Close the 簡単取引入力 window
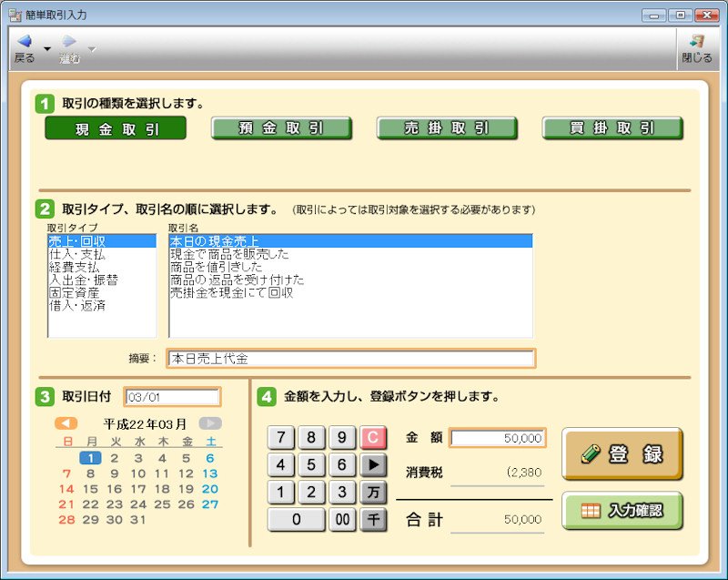 pyautogui.click(x=707, y=15)
